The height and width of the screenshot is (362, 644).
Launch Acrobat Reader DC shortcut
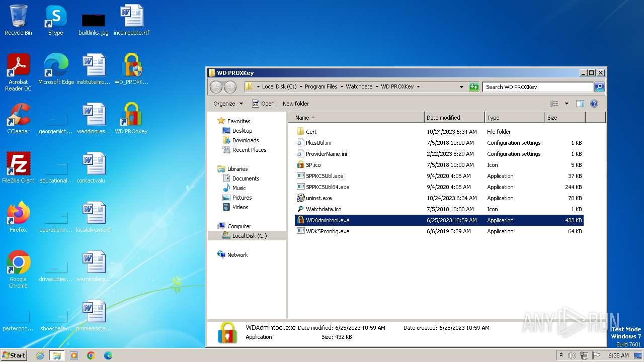pyautogui.click(x=18, y=72)
